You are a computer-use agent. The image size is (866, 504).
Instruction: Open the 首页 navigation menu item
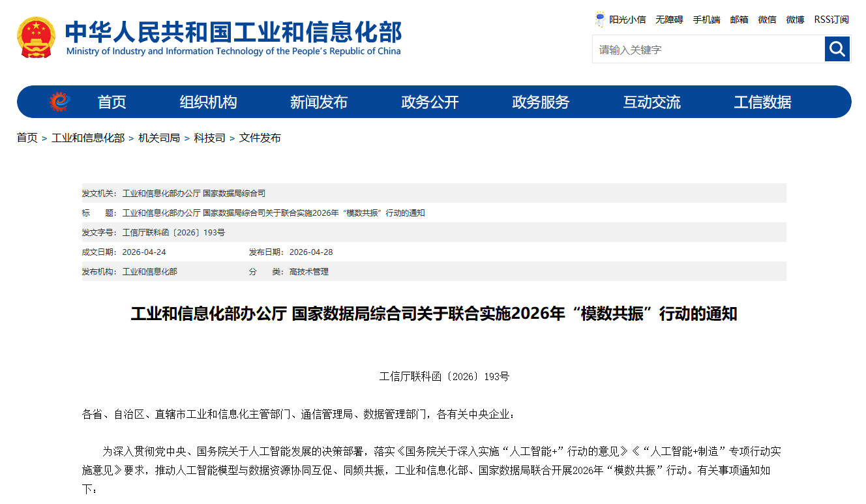pos(112,102)
